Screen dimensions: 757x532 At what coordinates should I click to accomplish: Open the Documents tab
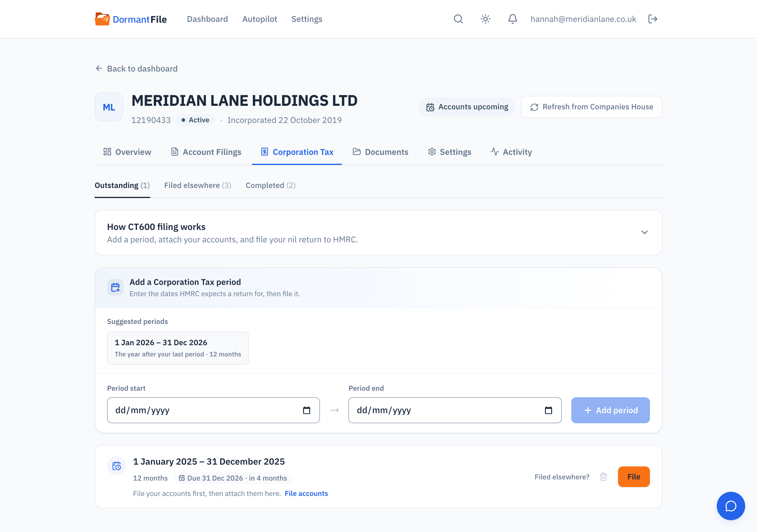381,152
